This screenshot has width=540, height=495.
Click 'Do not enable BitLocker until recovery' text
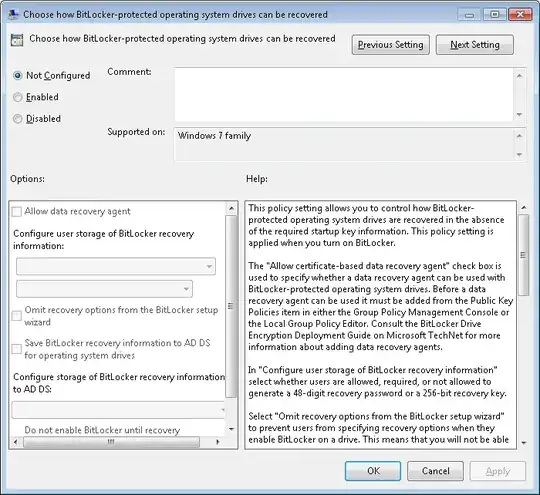pyautogui.click(x=102, y=430)
